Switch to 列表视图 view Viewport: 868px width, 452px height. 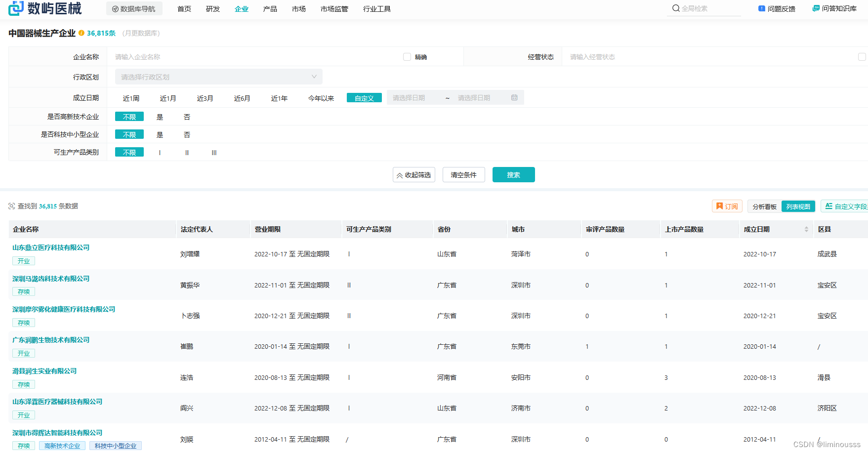coord(798,206)
